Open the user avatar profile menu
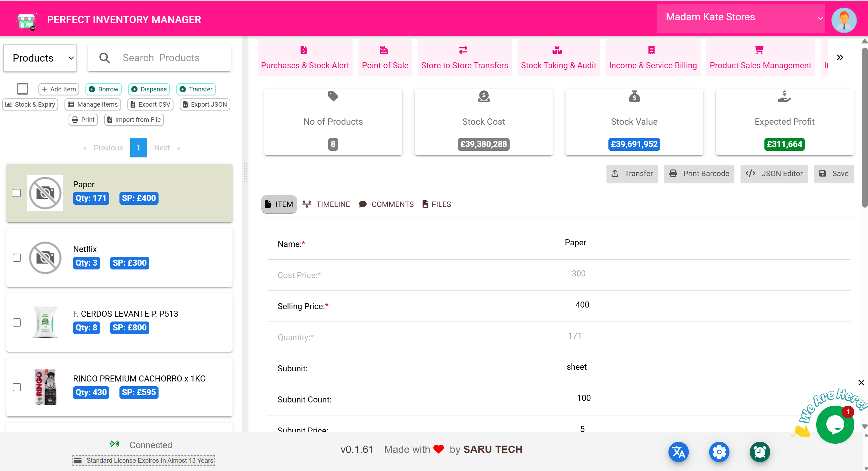This screenshot has height=471, width=868. pos(844,20)
